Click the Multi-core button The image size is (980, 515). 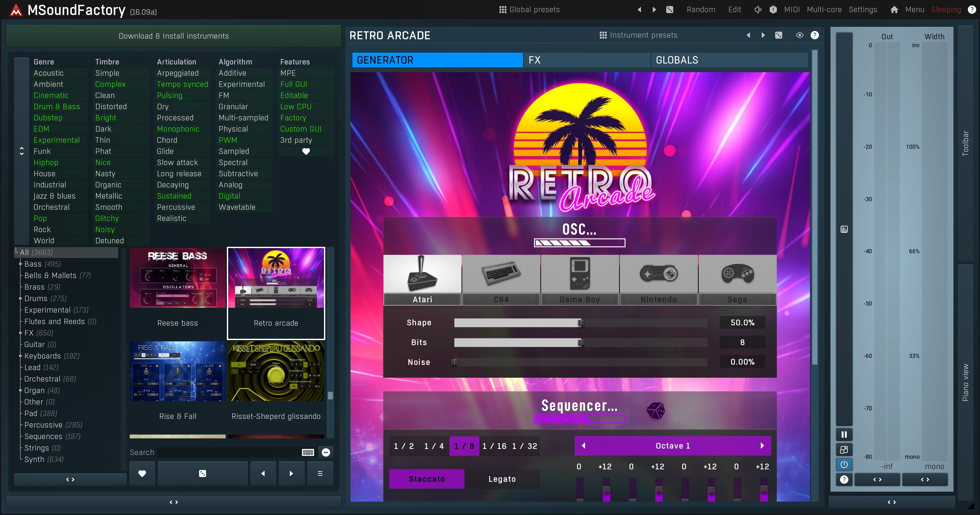point(824,10)
